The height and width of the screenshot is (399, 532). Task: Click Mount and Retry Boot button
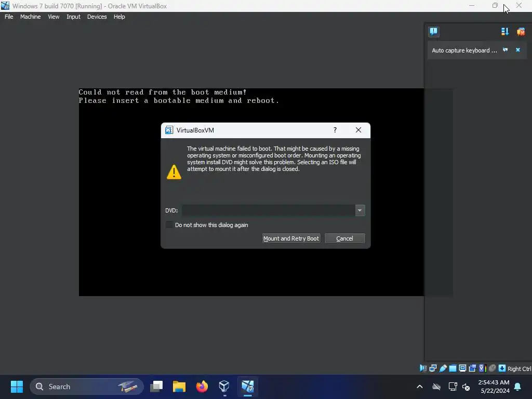(291, 238)
